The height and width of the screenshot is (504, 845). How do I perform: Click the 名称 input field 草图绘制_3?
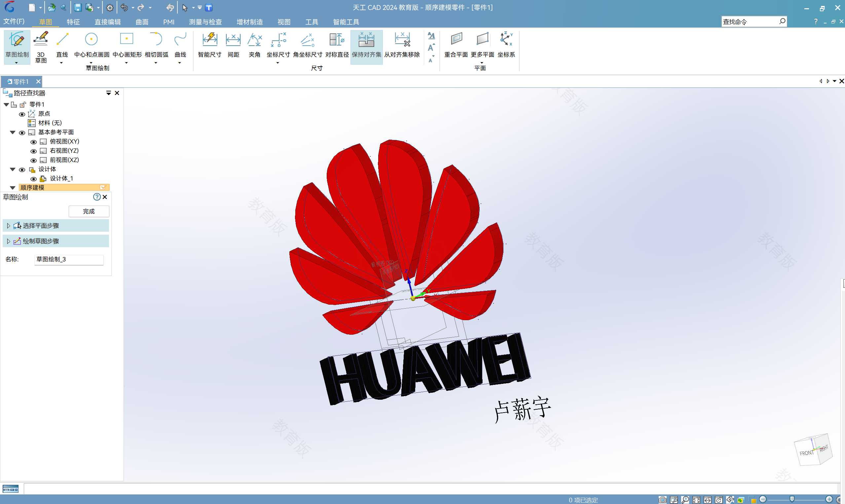coord(69,259)
